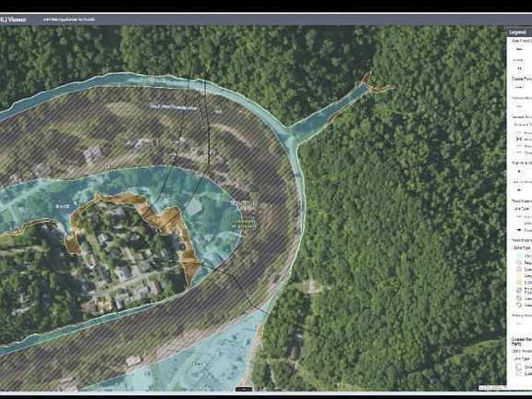Click the map scale bar at bottom right
532x399 pixels.
coord(492,388)
